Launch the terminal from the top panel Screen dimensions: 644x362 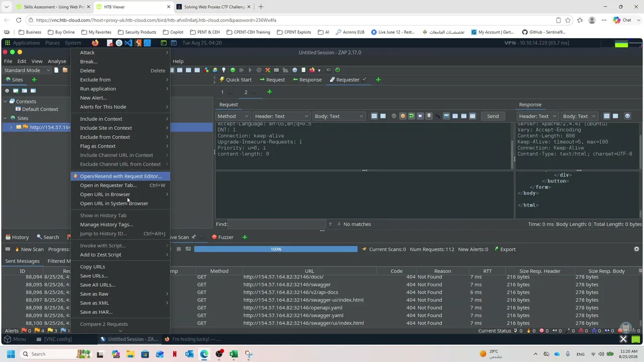[x=164, y=43]
